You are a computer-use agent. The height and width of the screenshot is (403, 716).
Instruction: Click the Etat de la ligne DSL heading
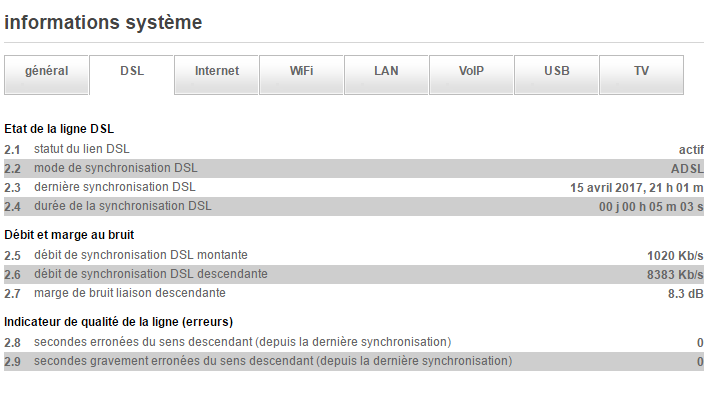click(x=64, y=129)
